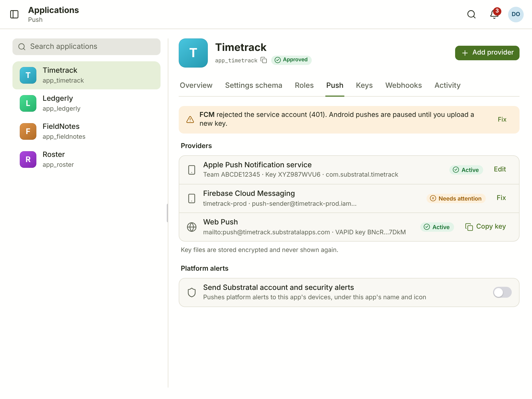Click the Platform alerts heading
Screen dimensions: 532x399
[205, 268]
